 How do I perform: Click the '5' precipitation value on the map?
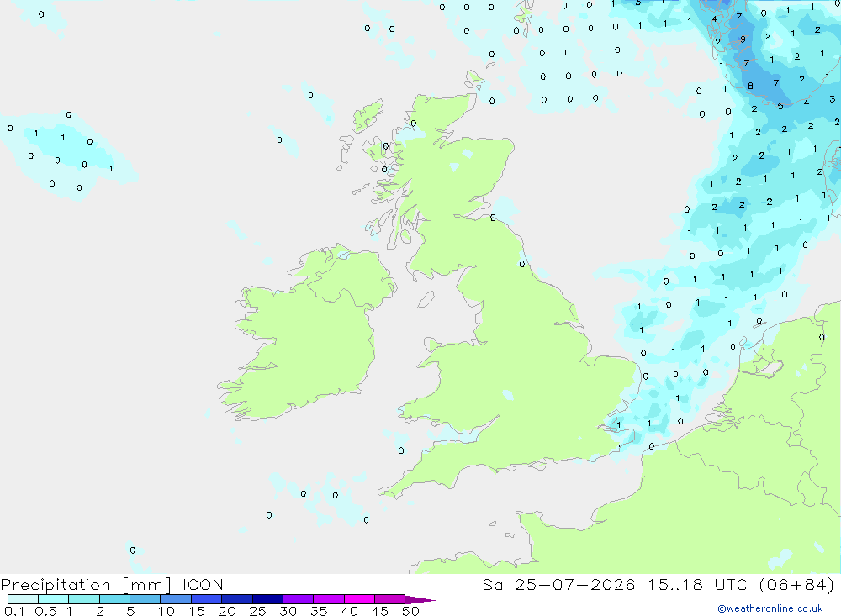(x=780, y=106)
